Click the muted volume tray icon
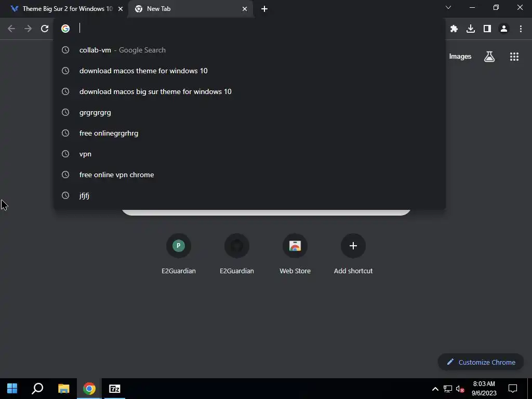This screenshot has width=532, height=399. click(460, 389)
